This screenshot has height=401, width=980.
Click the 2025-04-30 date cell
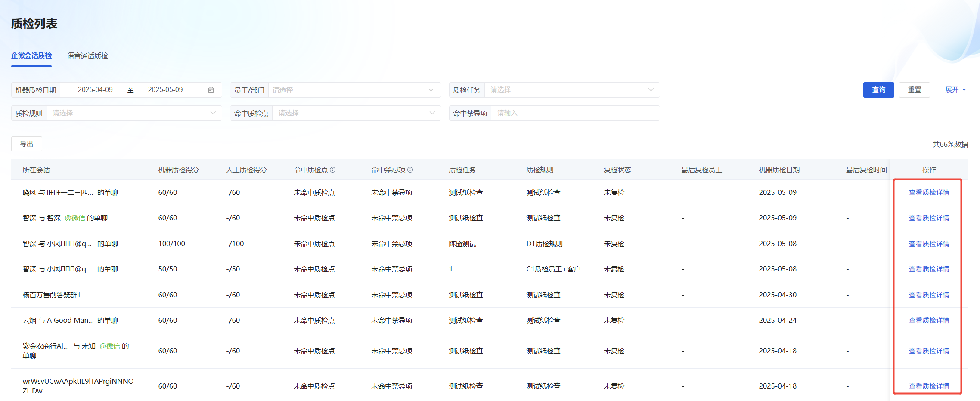pos(778,295)
